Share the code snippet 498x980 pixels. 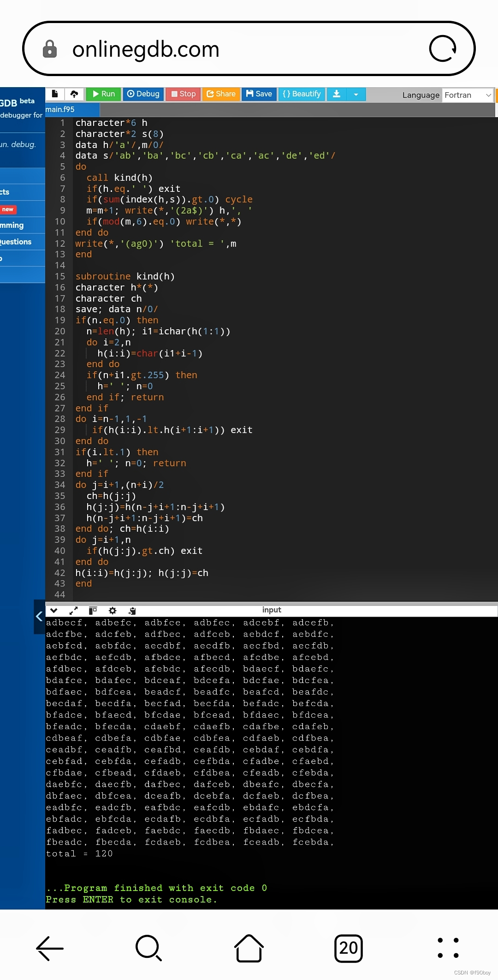[221, 94]
